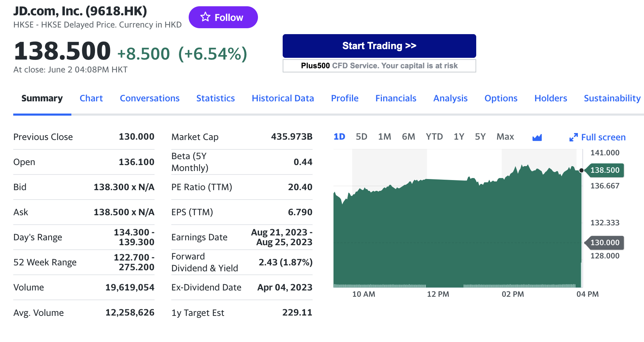Click the Bid value 138.300 x N/A
644x342 pixels.
click(124, 187)
